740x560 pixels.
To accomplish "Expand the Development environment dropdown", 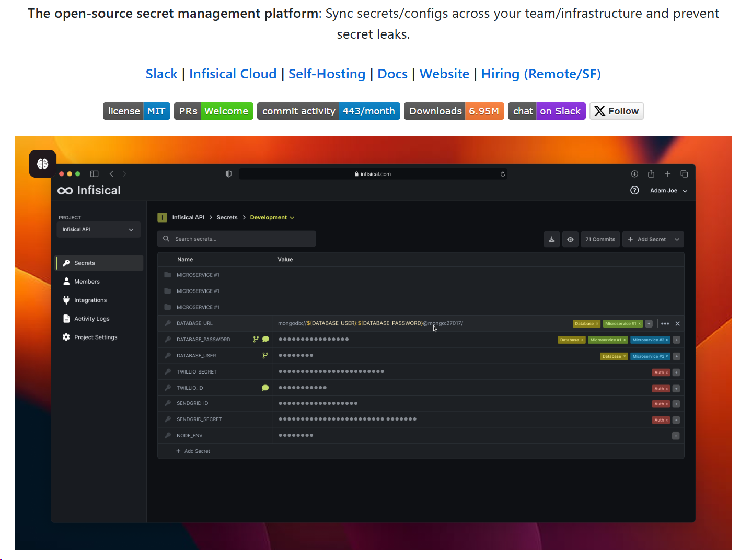I will point(272,218).
